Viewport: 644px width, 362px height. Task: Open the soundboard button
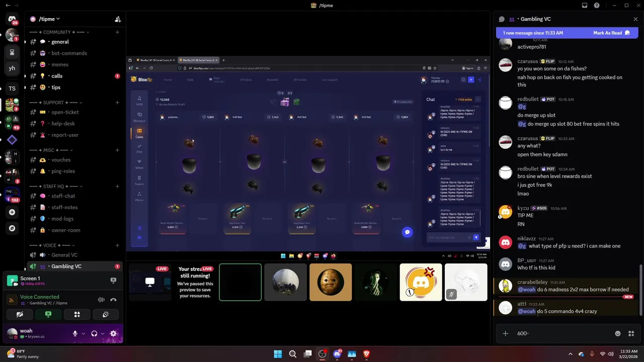coord(106,314)
